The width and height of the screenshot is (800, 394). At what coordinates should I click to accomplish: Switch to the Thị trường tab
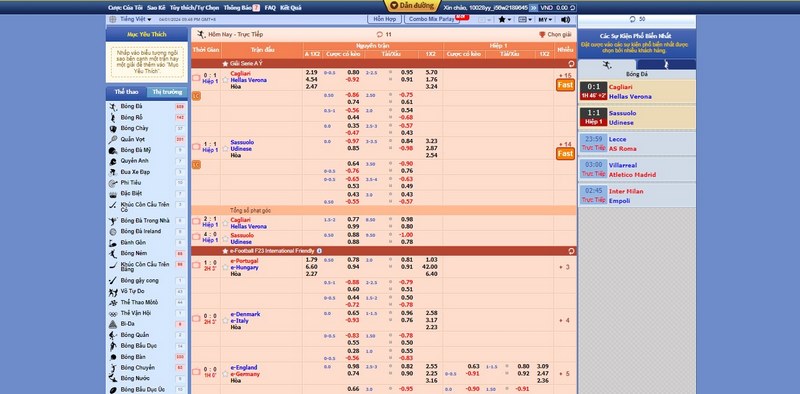(x=167, y=92)
